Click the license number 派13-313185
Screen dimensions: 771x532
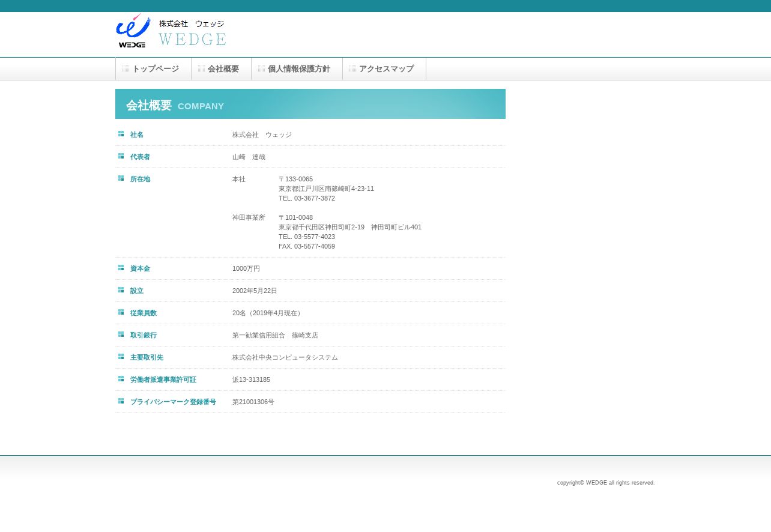click(x=251, y=379)
